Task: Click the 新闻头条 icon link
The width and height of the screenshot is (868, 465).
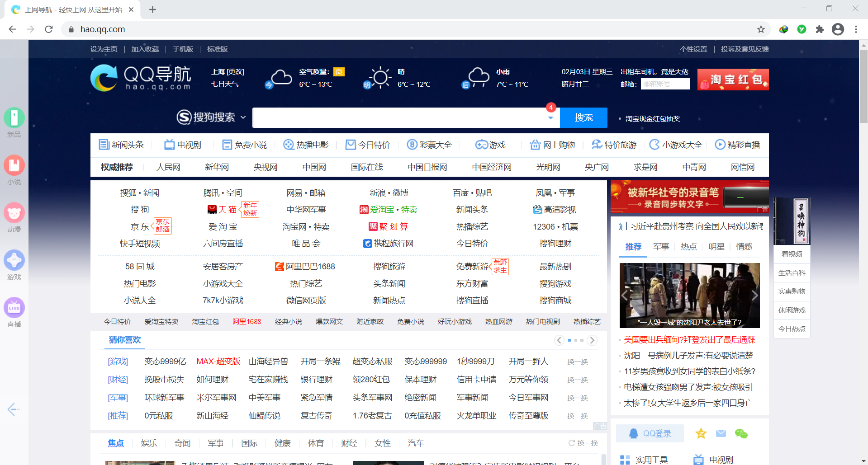Action: click(121, 145)
